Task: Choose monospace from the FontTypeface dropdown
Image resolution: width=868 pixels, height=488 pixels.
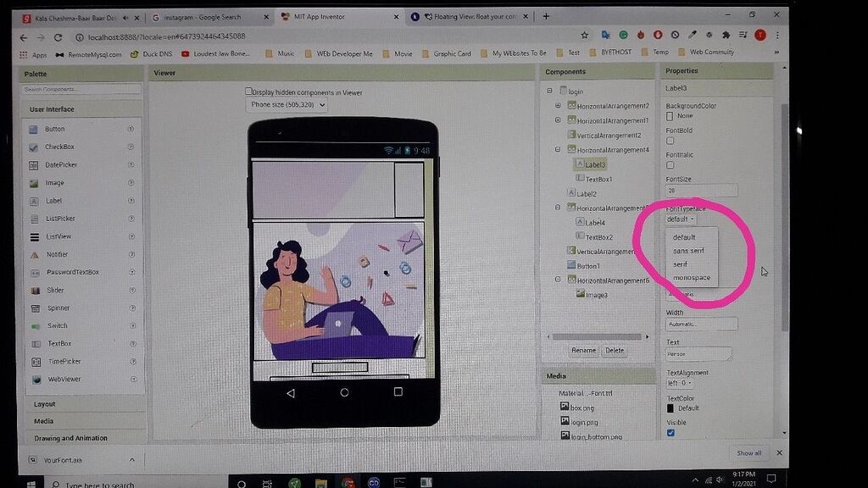Action: [x=692, y=278]
